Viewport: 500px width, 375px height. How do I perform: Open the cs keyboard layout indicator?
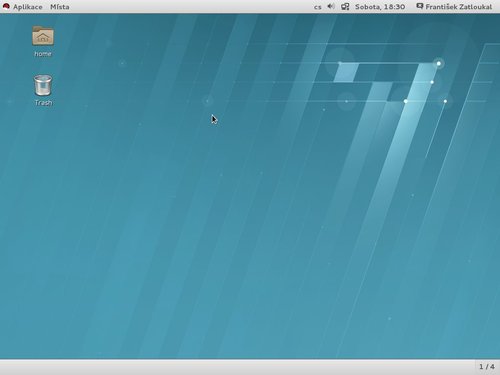point(318,7)
